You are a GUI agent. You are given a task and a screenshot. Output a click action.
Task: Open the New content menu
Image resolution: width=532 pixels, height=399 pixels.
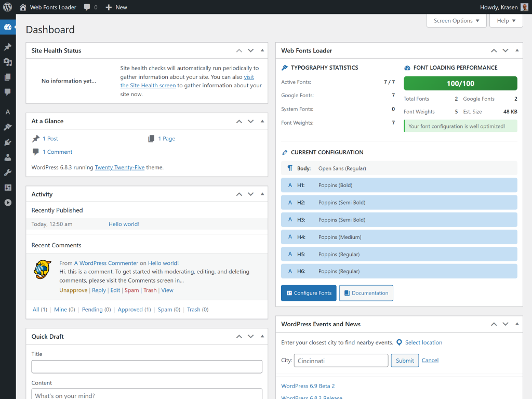[116, 7]
